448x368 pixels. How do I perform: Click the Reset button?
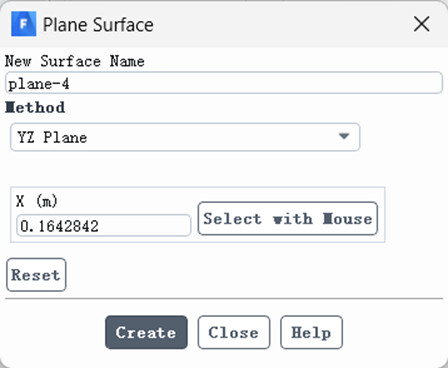click(x=36, y=275)
